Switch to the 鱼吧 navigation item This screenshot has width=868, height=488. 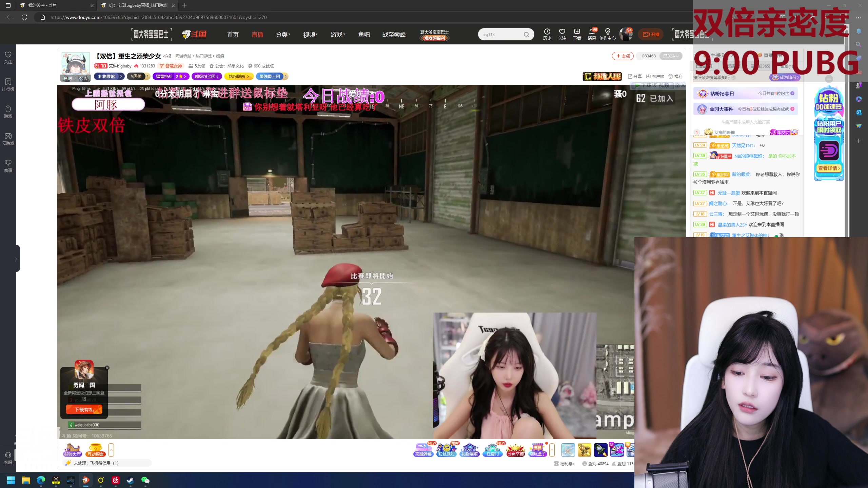[364, 34]
